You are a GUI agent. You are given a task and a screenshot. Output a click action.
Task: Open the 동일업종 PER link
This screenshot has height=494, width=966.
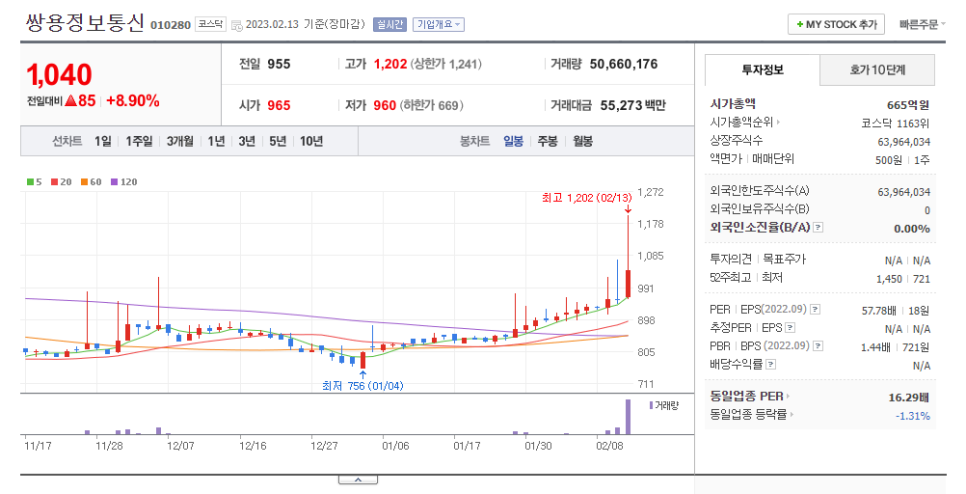750,396
